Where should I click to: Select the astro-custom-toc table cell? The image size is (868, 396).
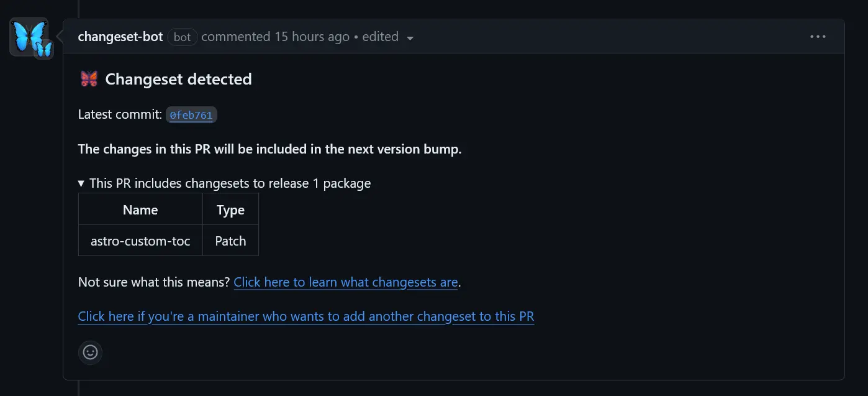coord(140,241)
